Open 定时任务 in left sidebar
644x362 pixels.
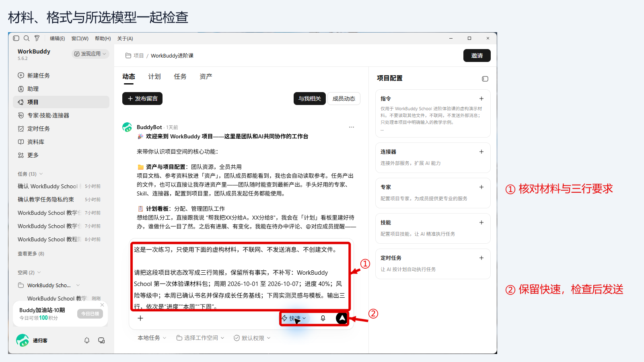(61, 129)
